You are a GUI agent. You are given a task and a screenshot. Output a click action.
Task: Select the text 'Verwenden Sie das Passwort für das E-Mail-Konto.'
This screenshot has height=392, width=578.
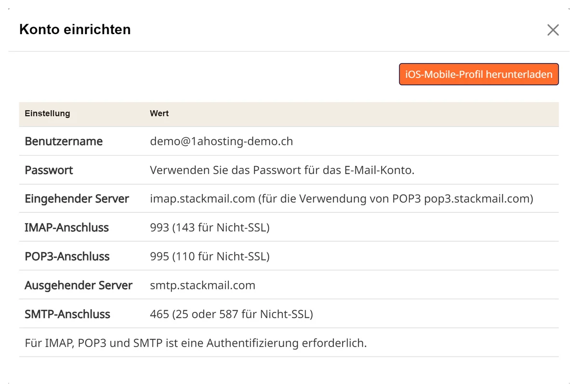click(x=282, y=170)
